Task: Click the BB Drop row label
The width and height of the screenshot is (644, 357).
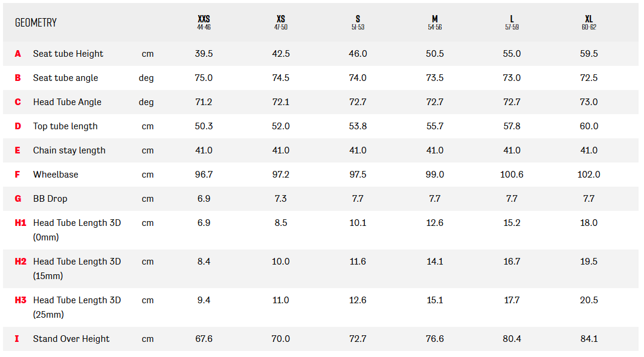Action: tap(50, 199)
